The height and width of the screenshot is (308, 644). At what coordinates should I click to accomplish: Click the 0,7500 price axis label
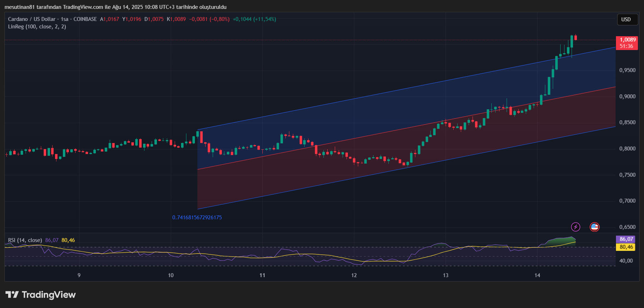click(x=627, y=175)
